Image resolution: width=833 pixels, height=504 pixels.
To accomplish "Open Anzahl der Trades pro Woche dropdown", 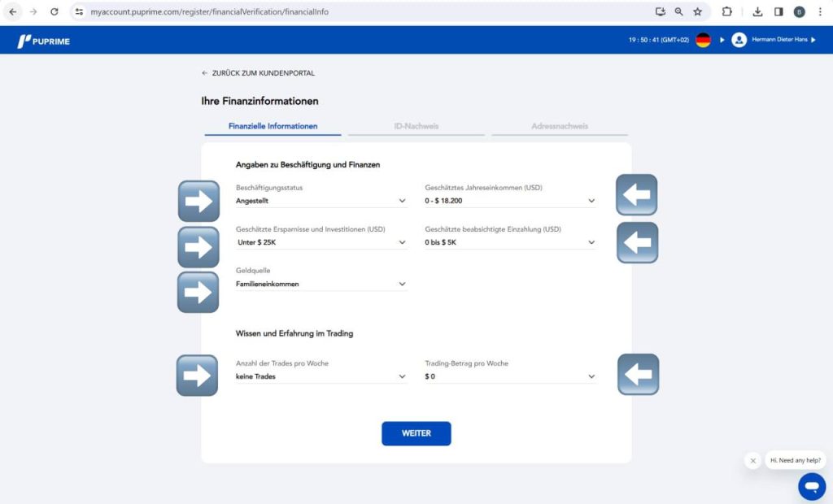I will [x=321, y=377].
